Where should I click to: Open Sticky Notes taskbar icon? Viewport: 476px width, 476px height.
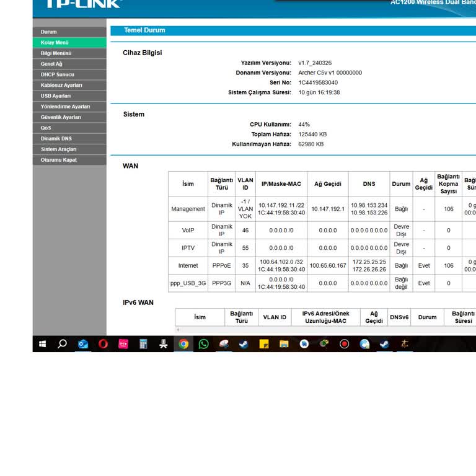pos(264,344)
